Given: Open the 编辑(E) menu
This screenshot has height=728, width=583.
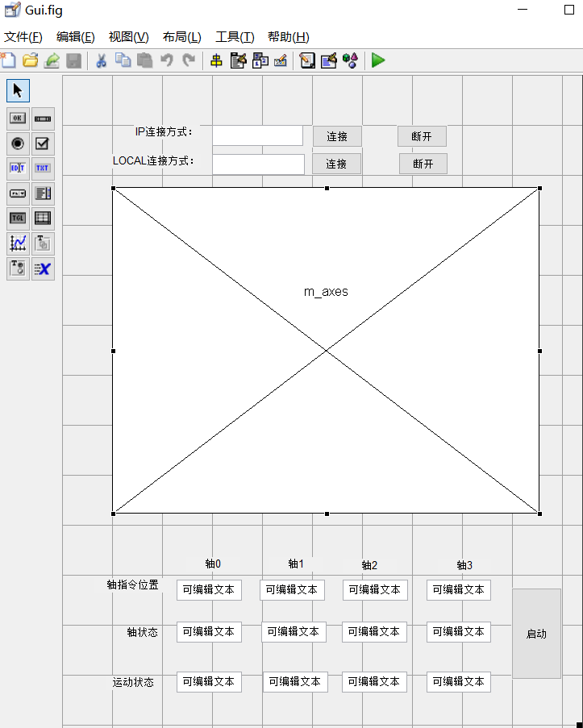Looking at the screenshot, I should [x=75, y=36].
